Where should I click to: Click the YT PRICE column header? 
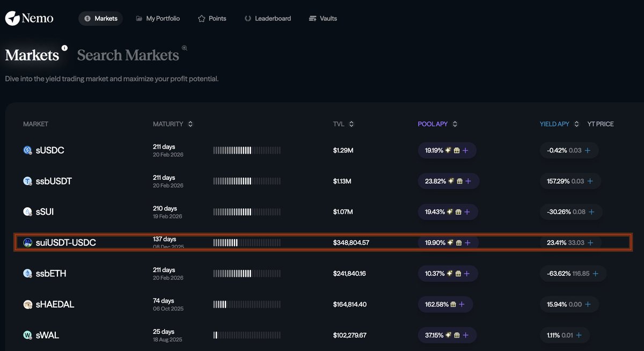pyautogui.click(x=601, y=124)
